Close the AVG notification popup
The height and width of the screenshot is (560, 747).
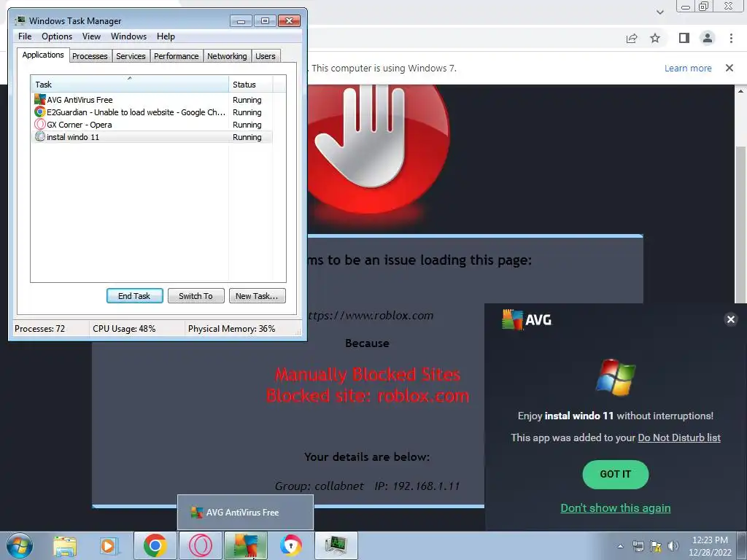[731, 319]
